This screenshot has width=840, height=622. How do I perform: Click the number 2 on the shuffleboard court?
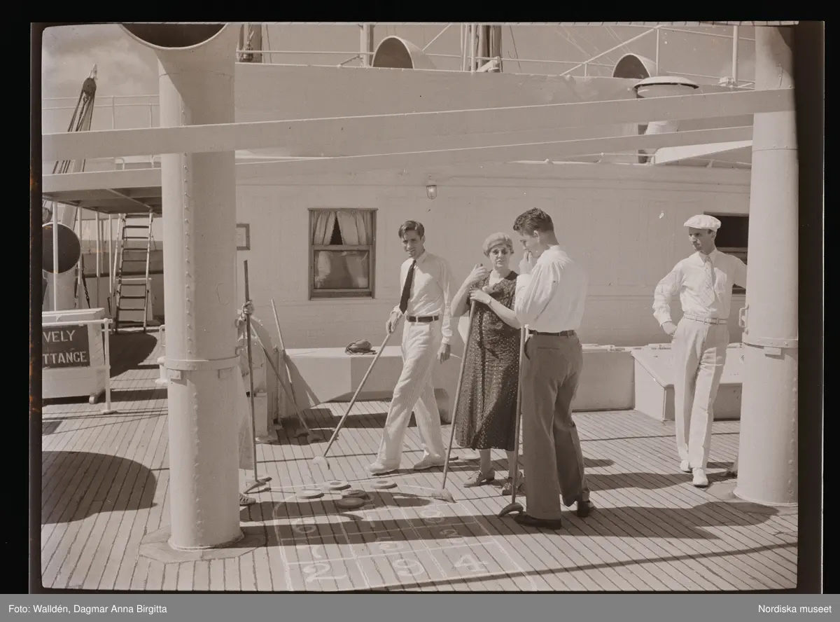tap(318, 570)
